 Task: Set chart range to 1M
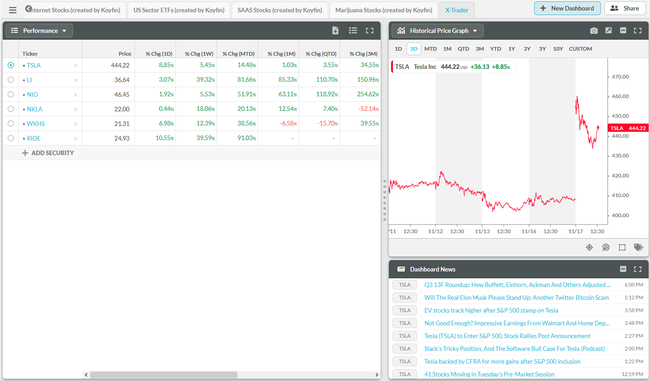click(447, 49)
